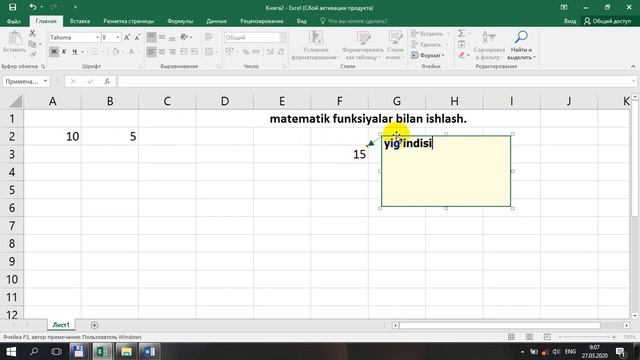
Task: Click the Undo arrow in the title bar
Action: pyautogui.click(x=32, y=7)
